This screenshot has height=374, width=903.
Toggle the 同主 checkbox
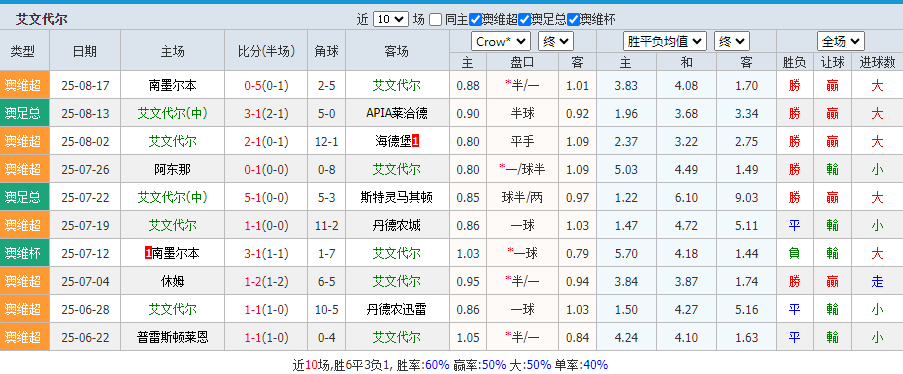coord(435,20)
